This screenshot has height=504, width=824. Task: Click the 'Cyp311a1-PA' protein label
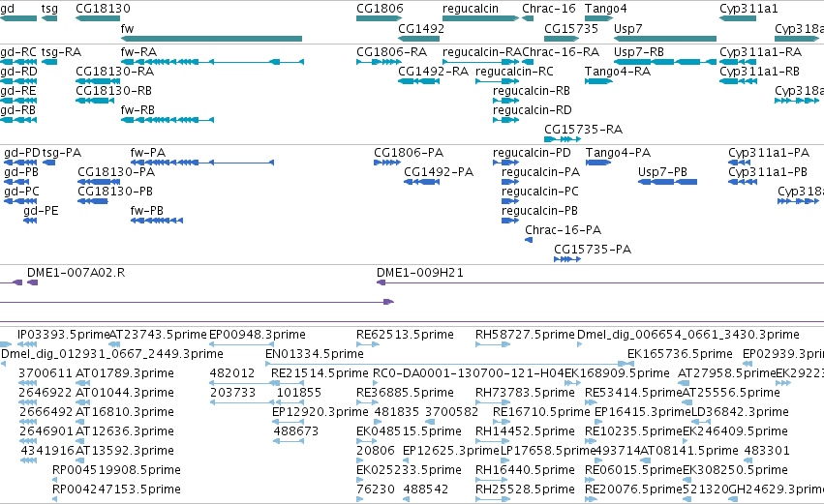[x=769, y=153]
